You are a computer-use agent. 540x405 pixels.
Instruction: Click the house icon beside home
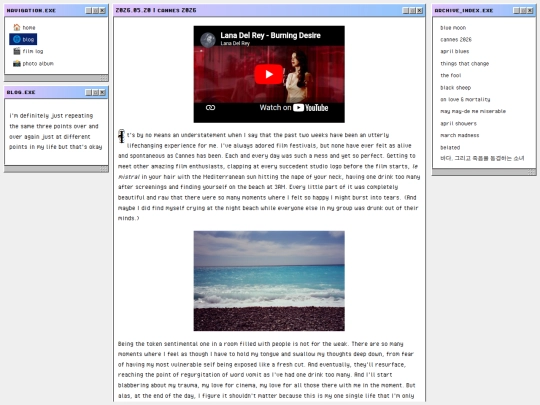17,27
